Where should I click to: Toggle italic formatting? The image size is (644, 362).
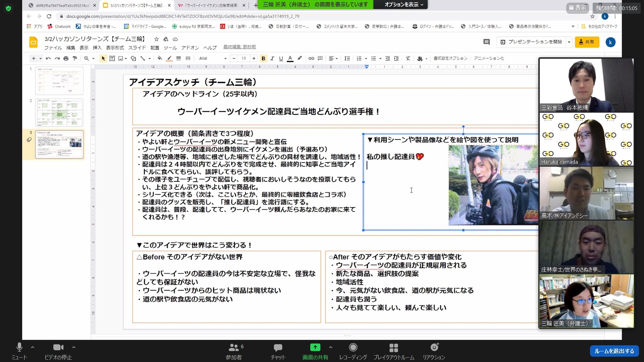tap(272, 58)
